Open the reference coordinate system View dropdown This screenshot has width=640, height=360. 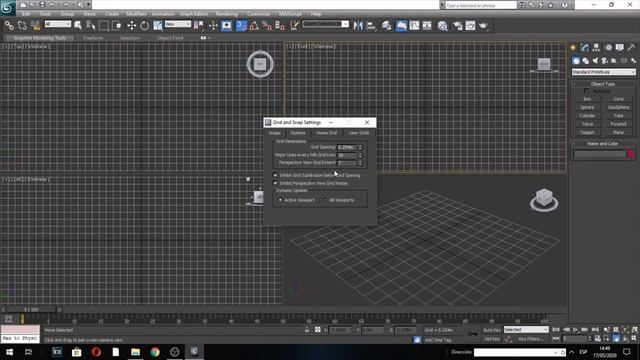[178, 24]
